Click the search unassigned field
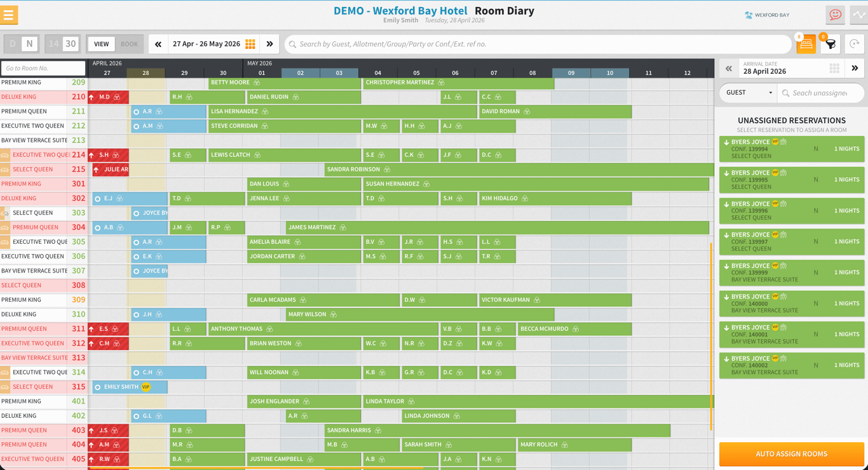Screen dimensions: 868x470 point(821,93)
